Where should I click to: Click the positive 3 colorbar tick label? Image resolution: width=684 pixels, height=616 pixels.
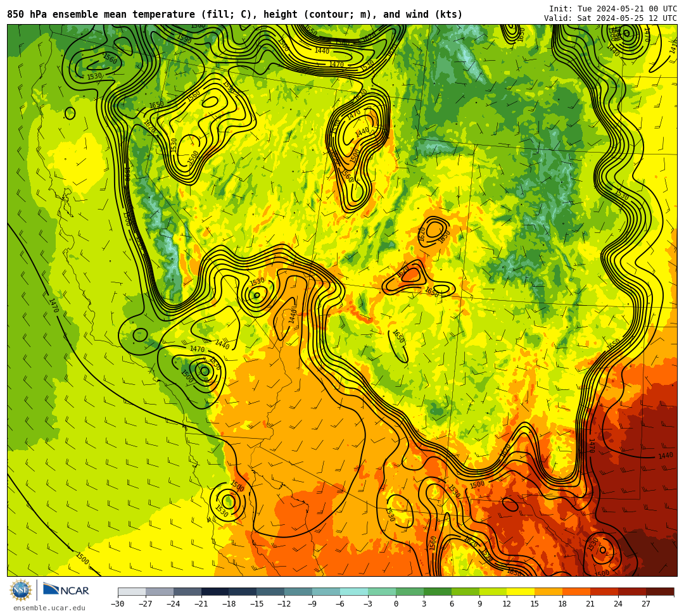(x=424, y=604)
